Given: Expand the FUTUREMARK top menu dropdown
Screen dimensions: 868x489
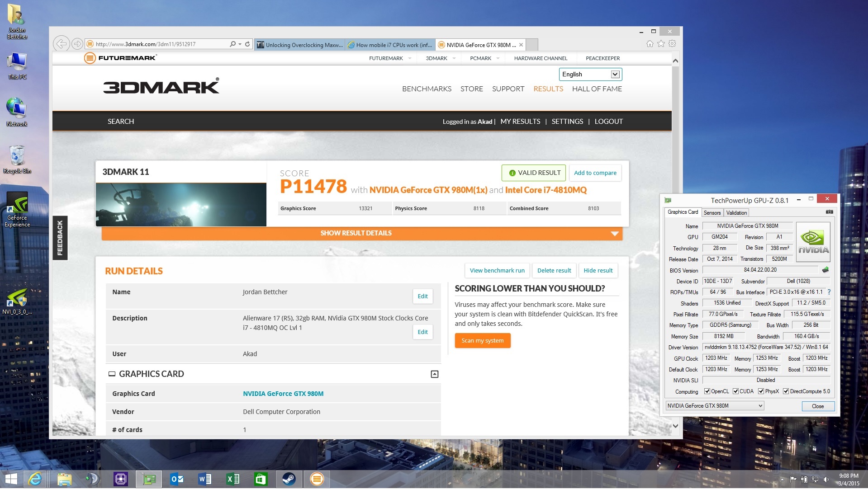Looking at the screenshot, I should point(410,58).
